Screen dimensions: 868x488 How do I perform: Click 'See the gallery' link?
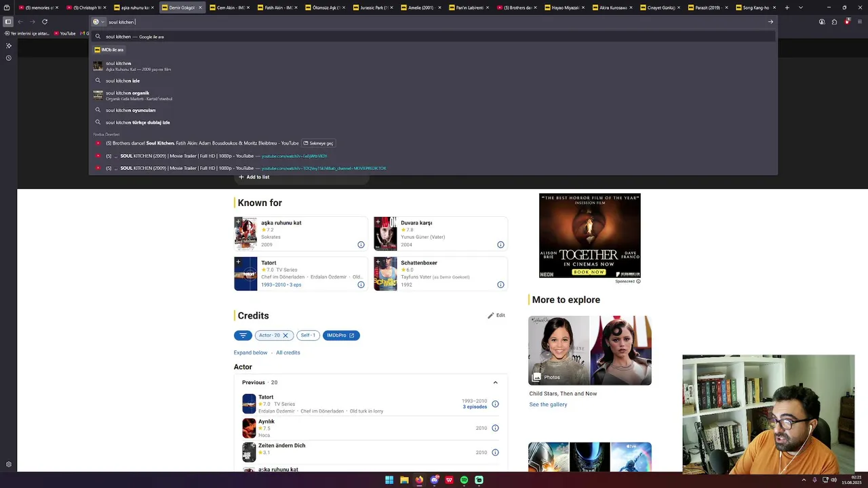(x=548, y=405)
